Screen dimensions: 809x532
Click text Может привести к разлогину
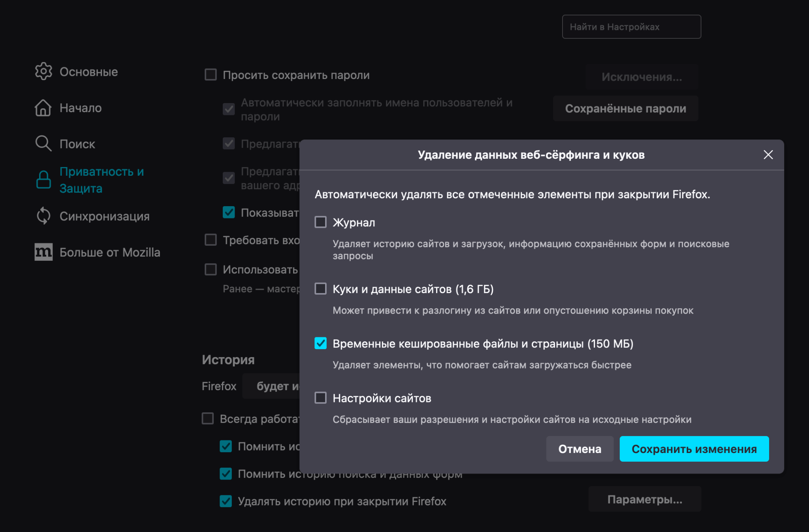coord(513,310)
